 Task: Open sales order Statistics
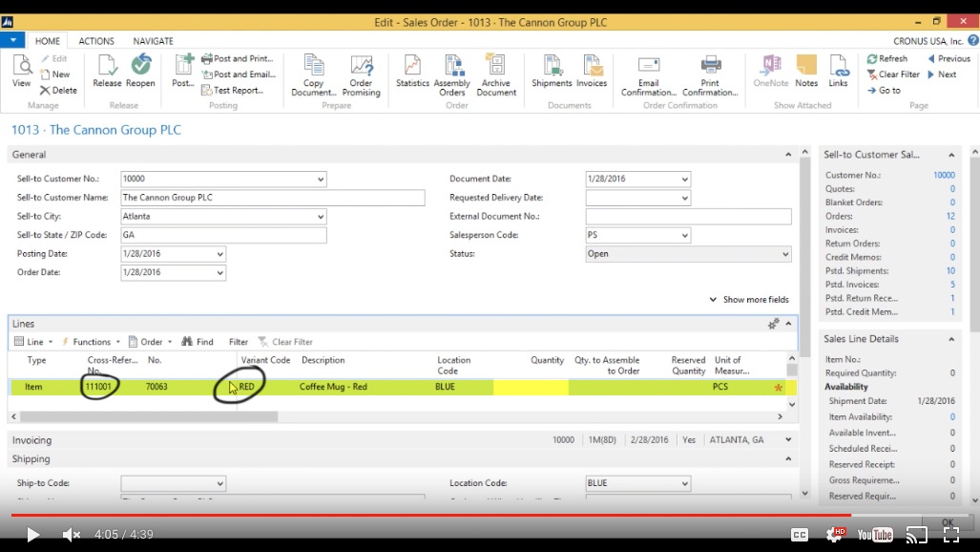pos(412,71)
